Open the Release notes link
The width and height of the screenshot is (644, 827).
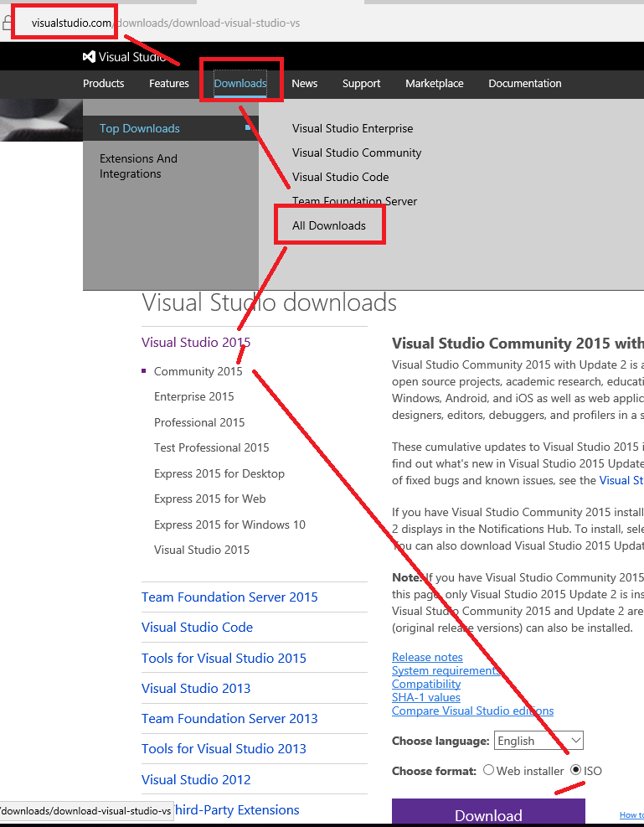[427, 657]
